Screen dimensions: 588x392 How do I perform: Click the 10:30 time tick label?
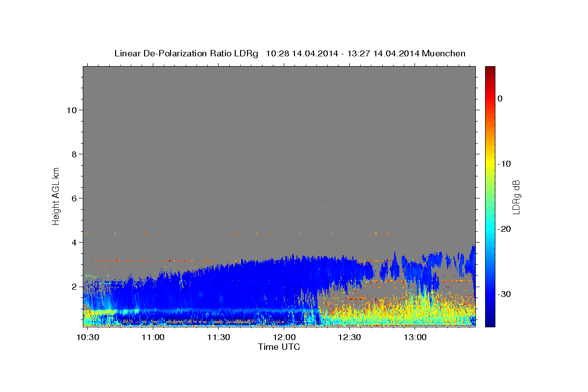pyautogui.click(x=87, y=338)
